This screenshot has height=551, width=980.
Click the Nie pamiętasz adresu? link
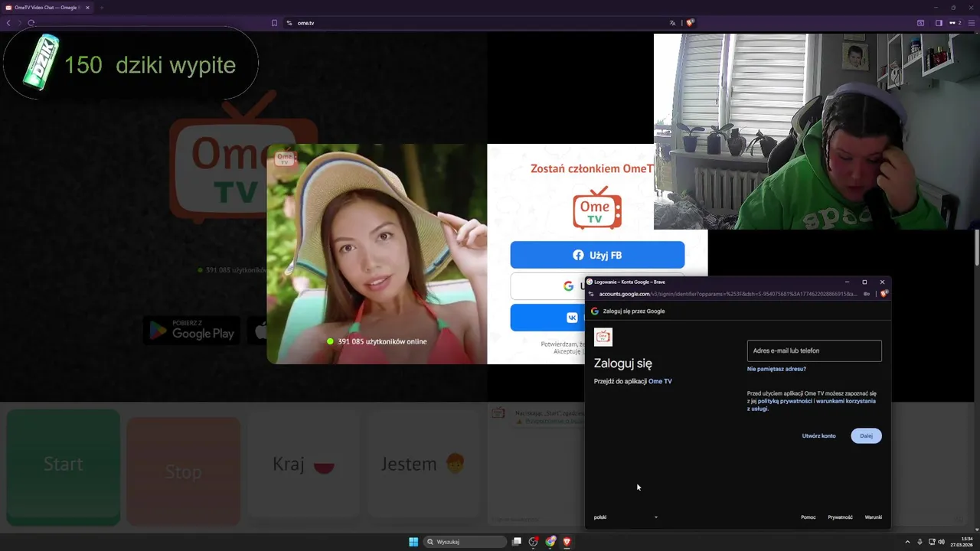tap(776, 369)
